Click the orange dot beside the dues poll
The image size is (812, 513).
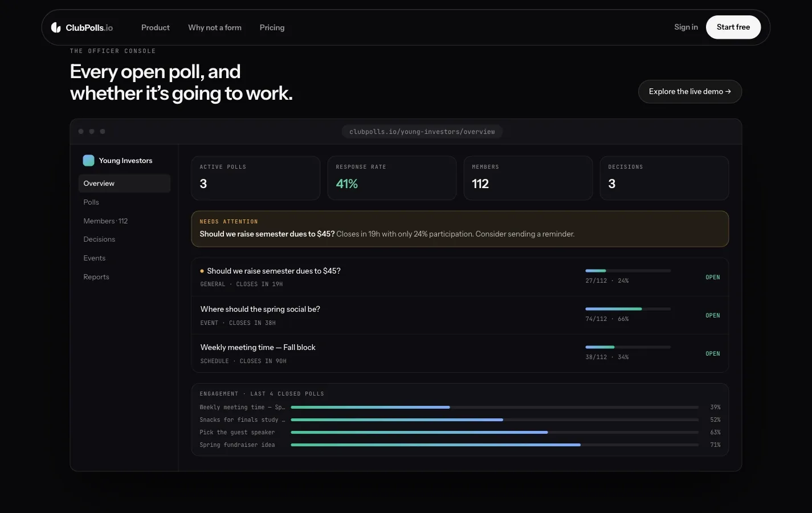pos(202,271)
